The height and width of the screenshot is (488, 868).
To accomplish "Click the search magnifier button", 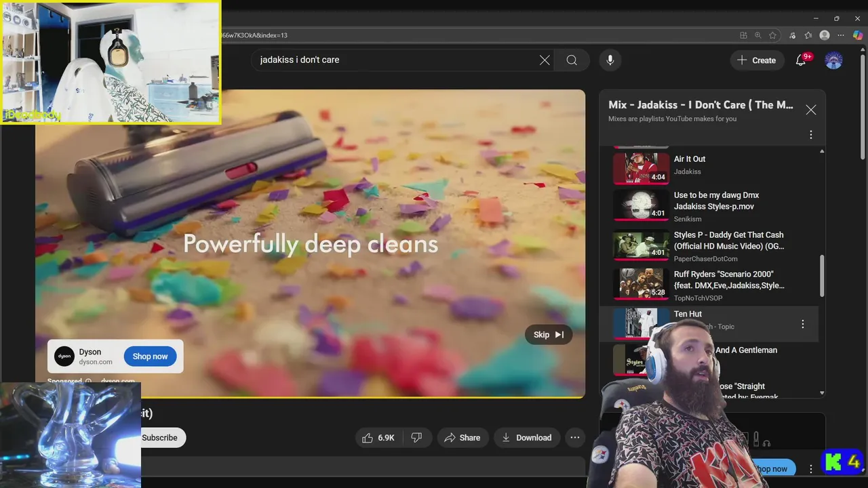I will coord(572,60).
